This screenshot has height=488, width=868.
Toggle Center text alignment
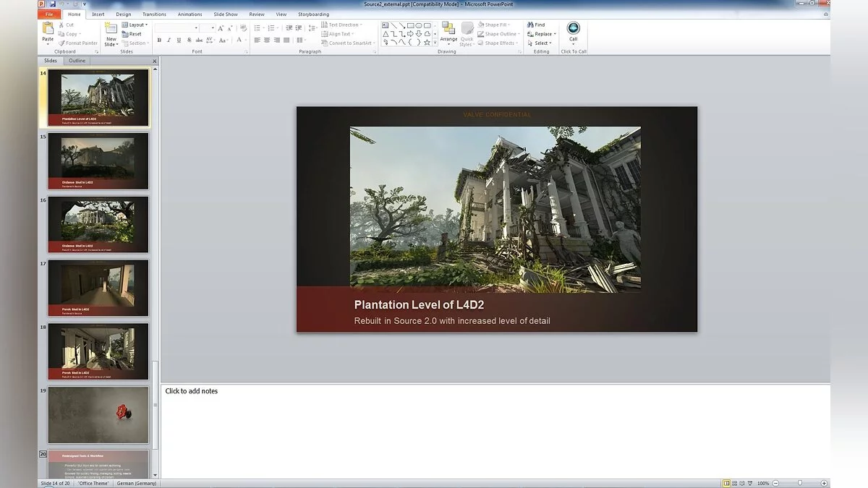(x=267, y=40)
